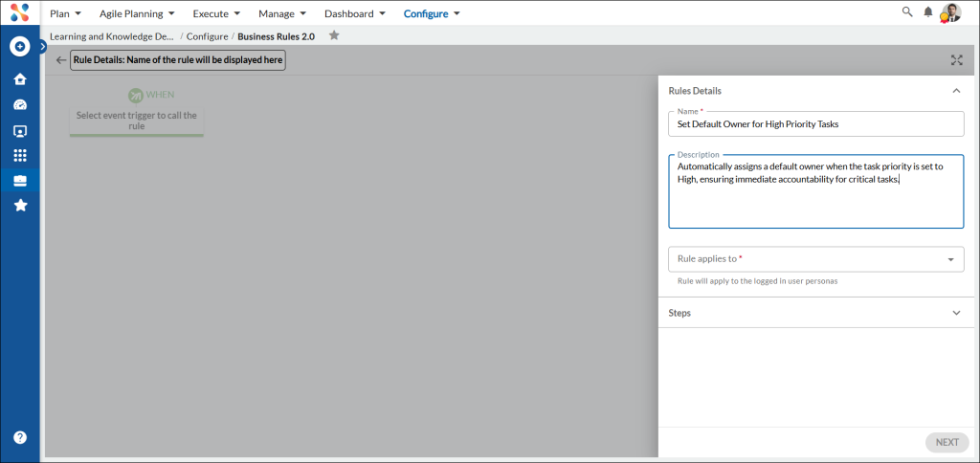Viewport: 980px width, 463px height.
Task: Open the Dashboard menu
Action: point(355,13)
